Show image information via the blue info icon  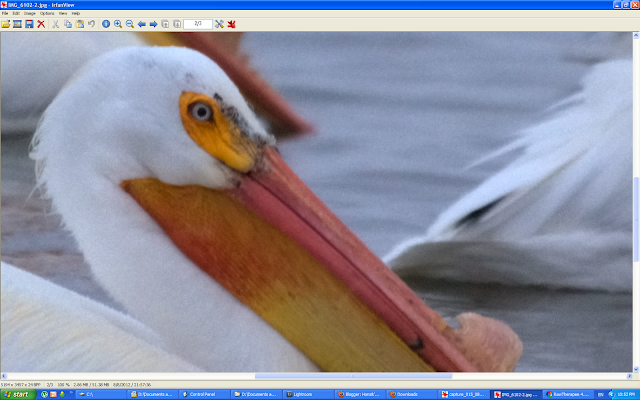[x=106, y=24]
